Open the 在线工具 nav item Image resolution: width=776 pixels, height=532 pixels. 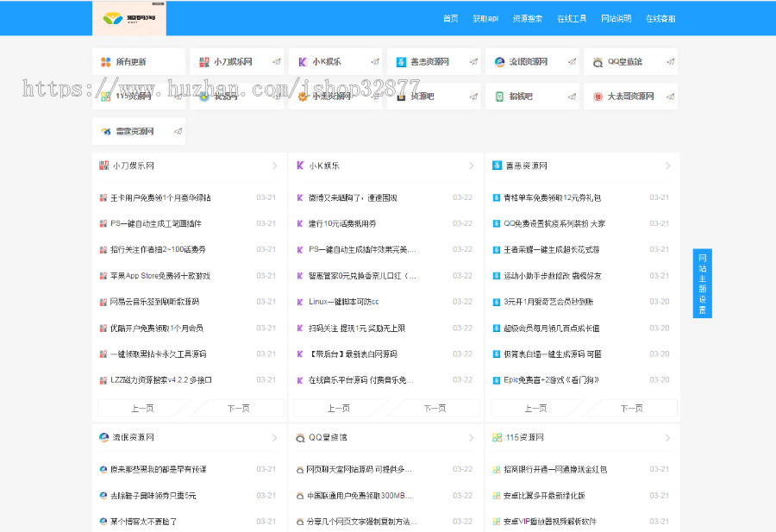[x=573, y=19]
